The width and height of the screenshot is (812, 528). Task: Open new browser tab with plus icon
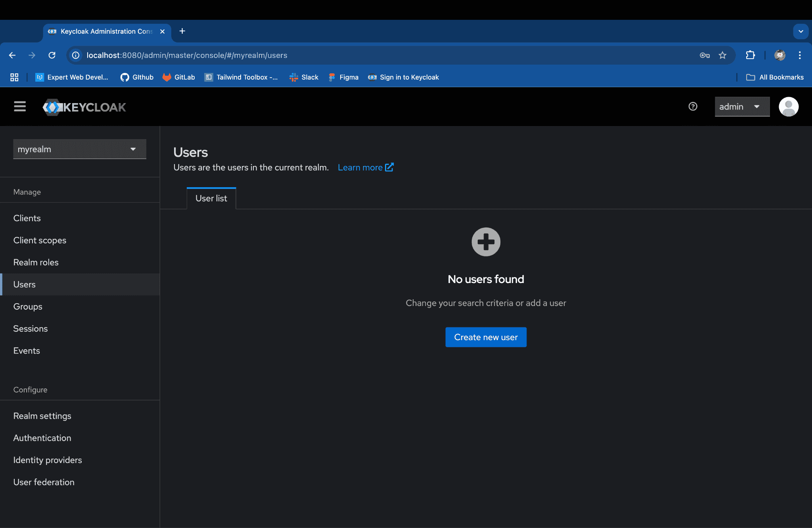click(x=182, y=31)
